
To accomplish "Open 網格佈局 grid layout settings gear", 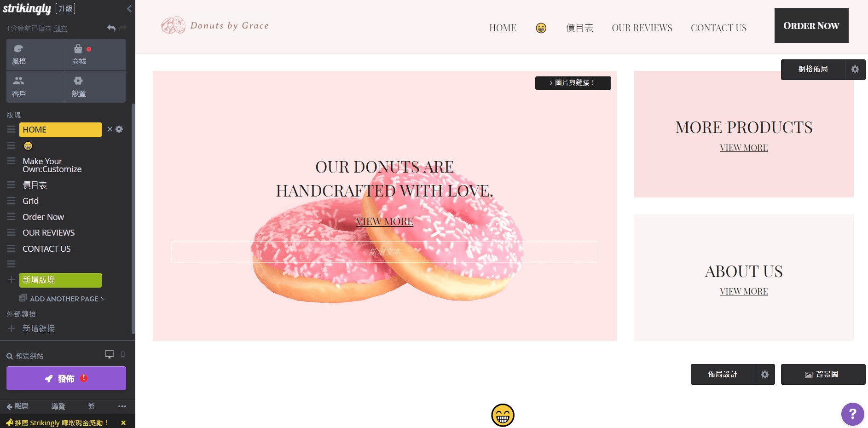I will 855,69.
